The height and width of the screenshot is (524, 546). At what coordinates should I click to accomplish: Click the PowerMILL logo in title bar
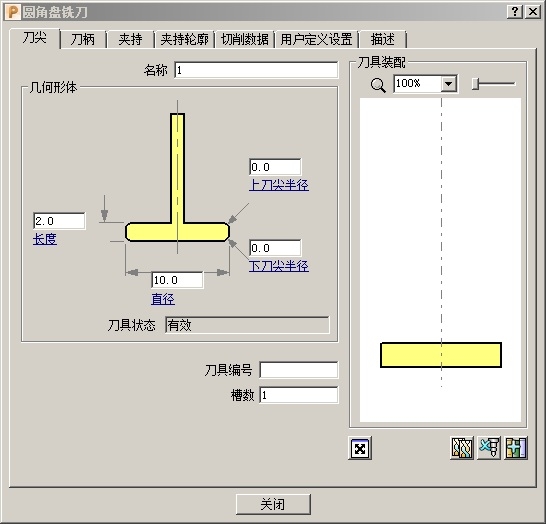(x=12, y=12)
